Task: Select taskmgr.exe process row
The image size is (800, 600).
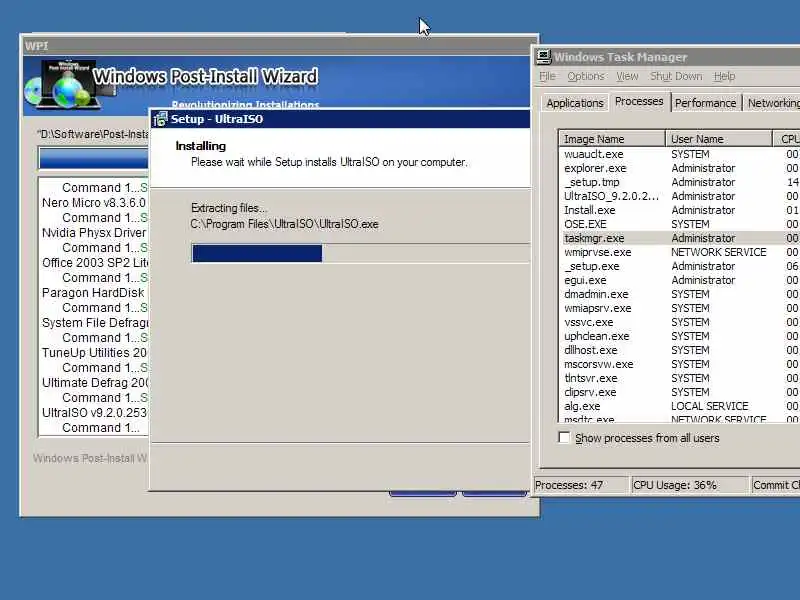Action: [x=680, y=238]
